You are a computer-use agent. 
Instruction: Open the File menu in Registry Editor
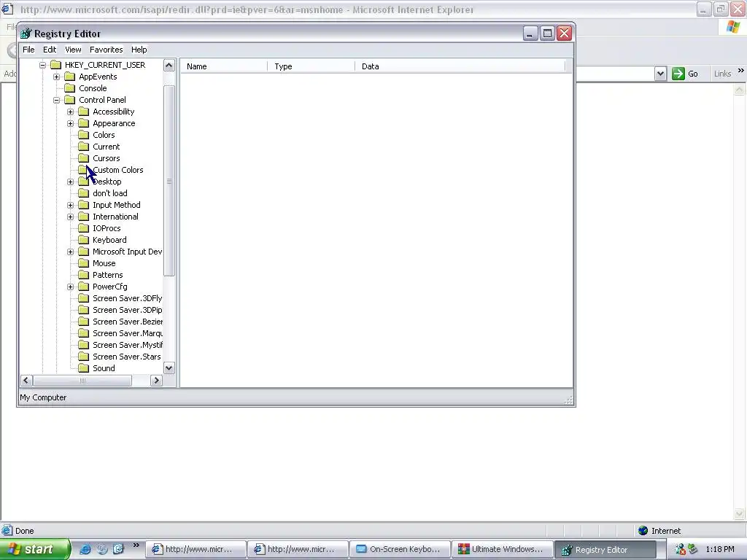click(28, 50)
